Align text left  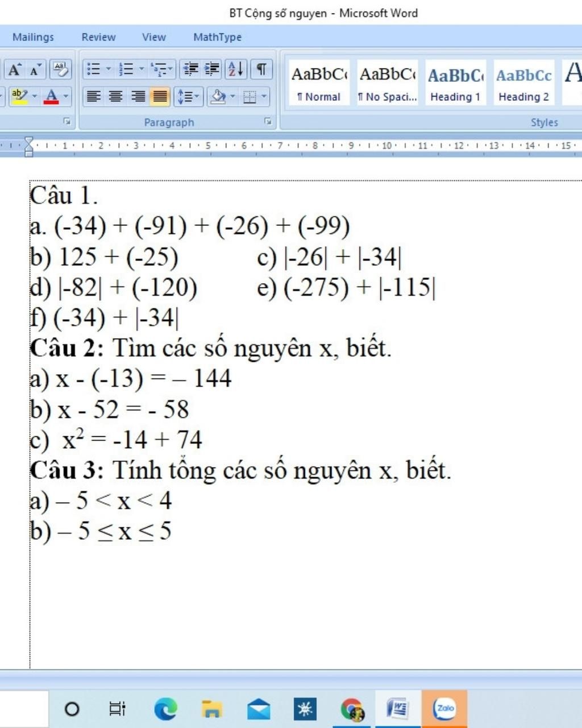93,96
